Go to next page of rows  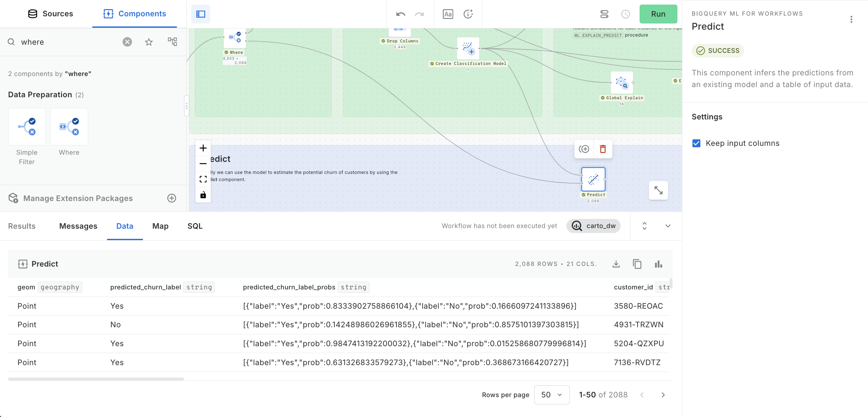[663, 395]
